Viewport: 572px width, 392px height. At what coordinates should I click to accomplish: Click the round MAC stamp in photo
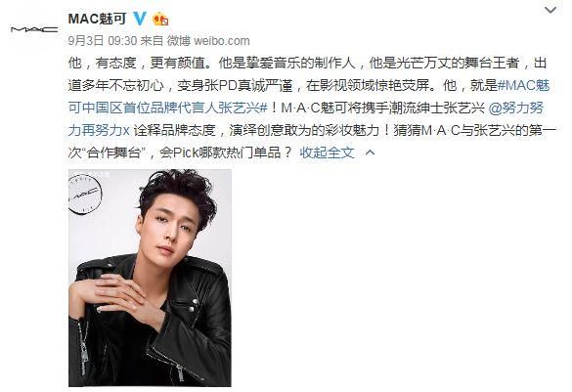[x=85, y=194]
